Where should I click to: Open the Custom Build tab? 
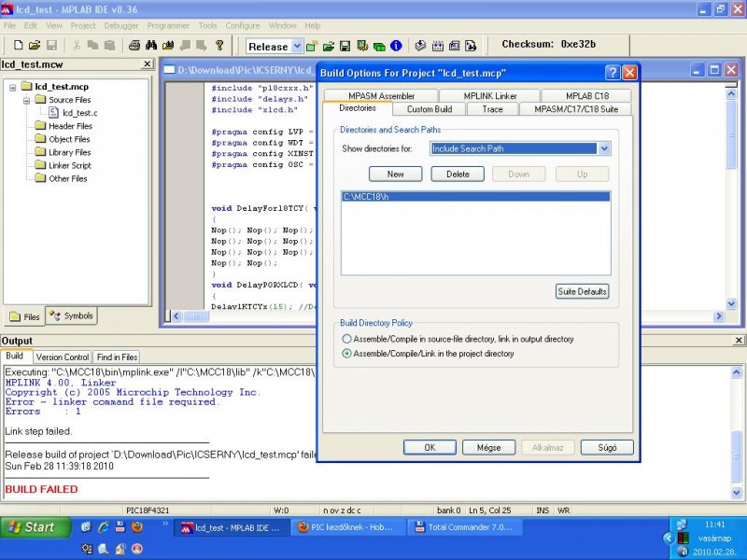(x=430, y=109)
